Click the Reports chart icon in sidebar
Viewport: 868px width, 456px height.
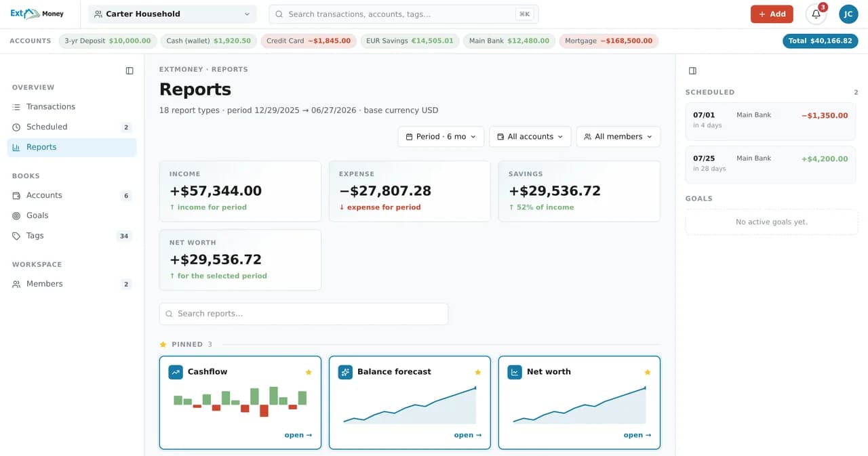coord(16,147)
